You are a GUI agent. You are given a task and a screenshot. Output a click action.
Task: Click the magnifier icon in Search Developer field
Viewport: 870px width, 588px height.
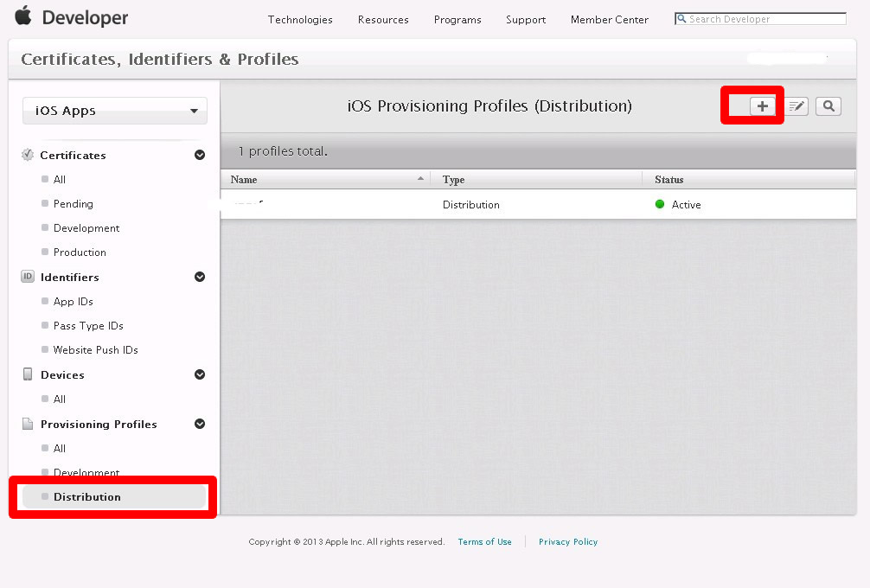(x=681, y=19)
